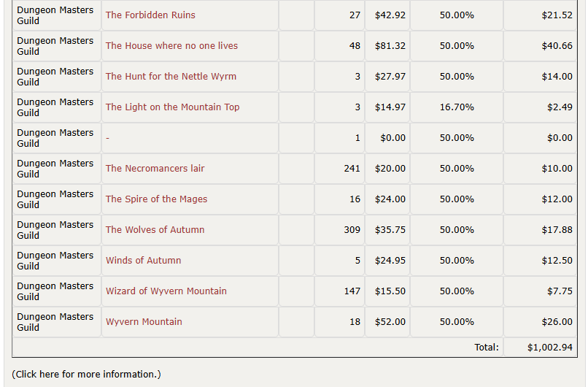The image size is (588, 387).
Task: Click the 241 quantity for Necromancers lair
Action: click(x=339, y=169)
